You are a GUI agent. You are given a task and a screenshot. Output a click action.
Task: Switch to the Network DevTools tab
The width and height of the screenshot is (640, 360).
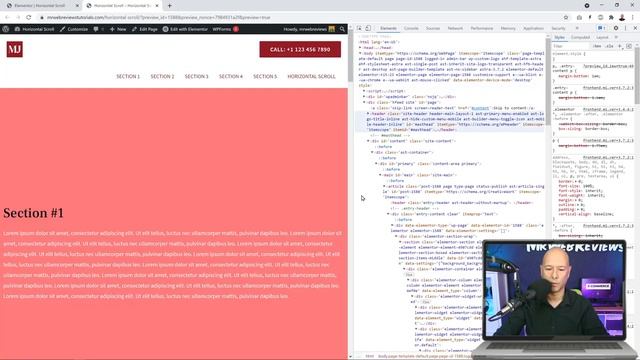[x=455, y=28]
